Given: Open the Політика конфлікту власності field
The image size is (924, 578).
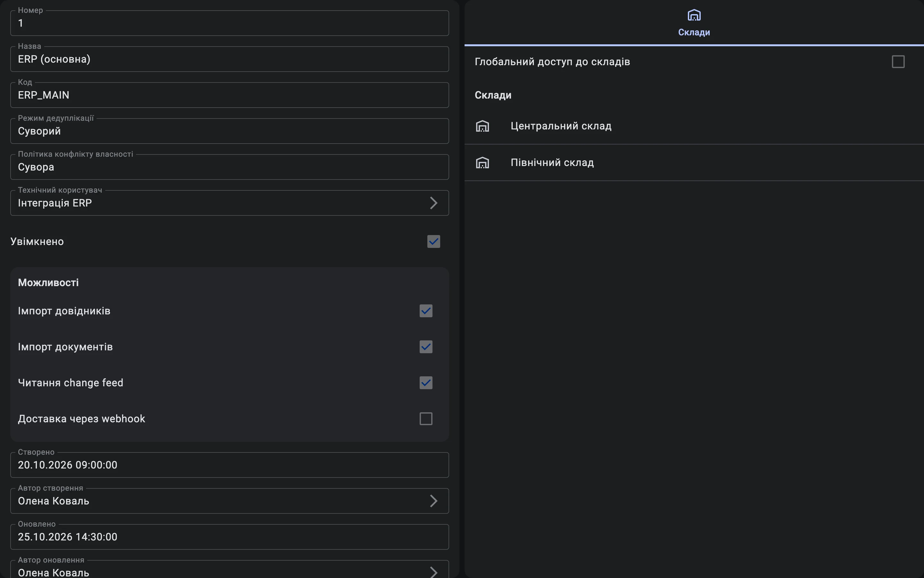Looking at the screenshot, I should (x=229, y=167).
